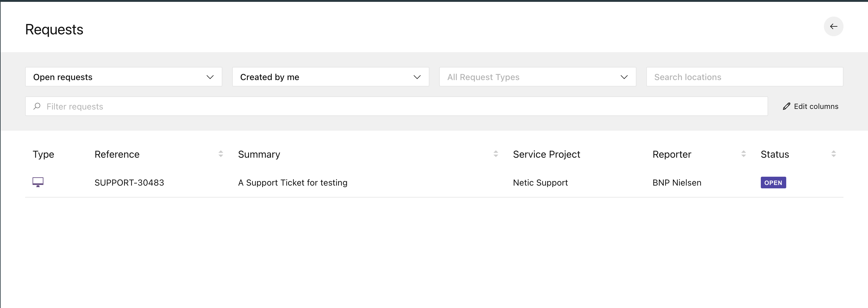Focus the Search locations field
Viewport: 868px width, 308px height.
[744, 77]
